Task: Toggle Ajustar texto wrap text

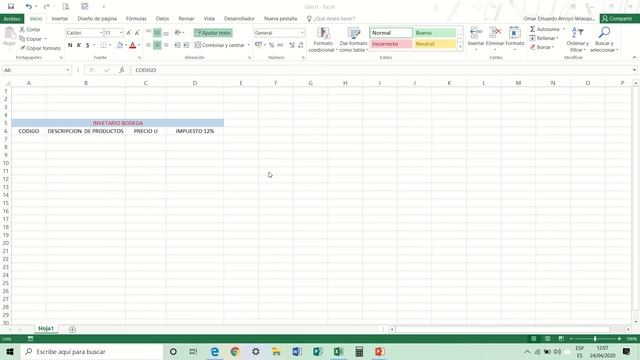Action: 213,33
